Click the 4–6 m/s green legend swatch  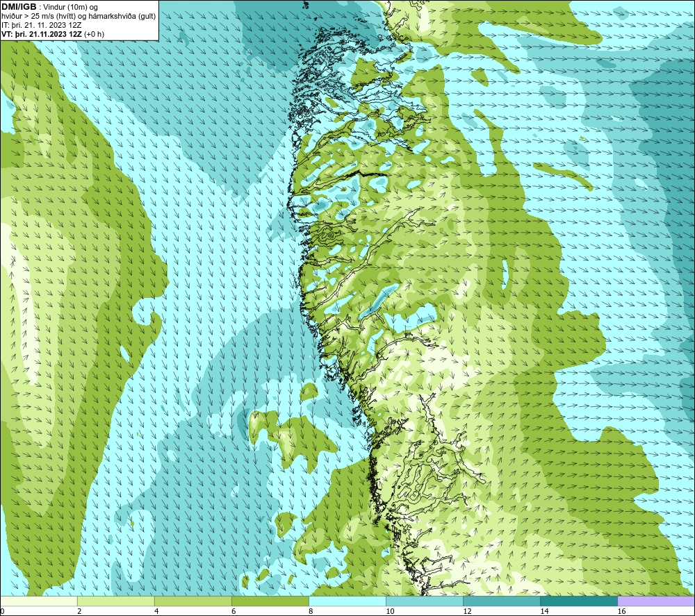coord(193,601)
